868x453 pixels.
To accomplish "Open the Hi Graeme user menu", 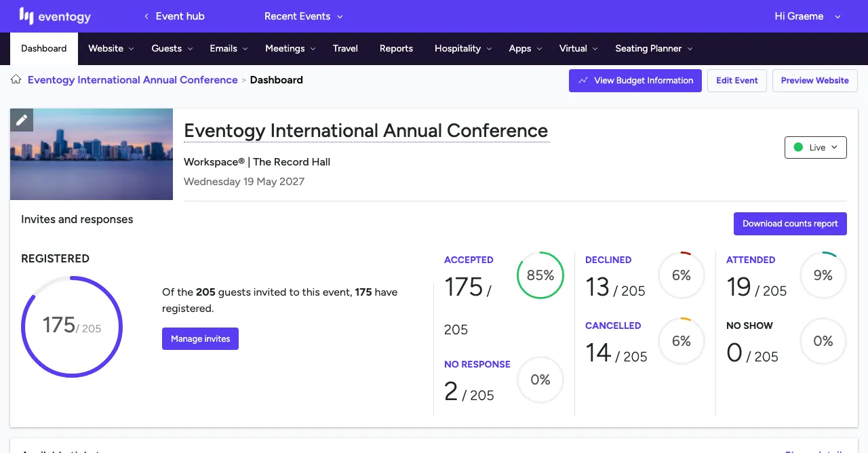I will tap(807, 16).
